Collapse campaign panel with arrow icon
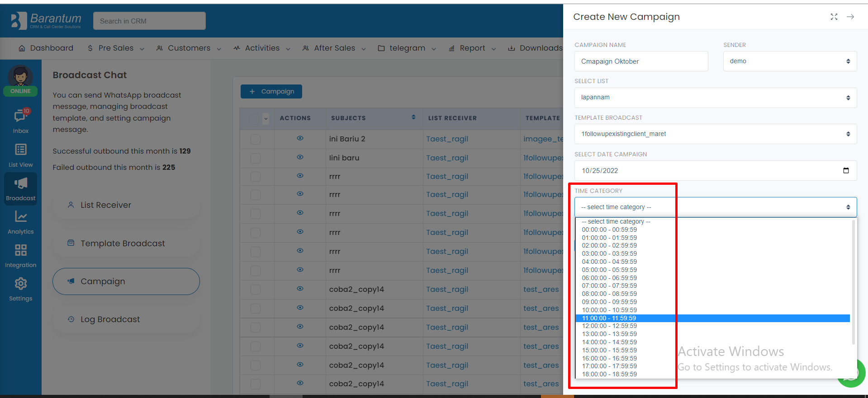The height and width of the screenshot is (398, 868). [x=850, y=17]
